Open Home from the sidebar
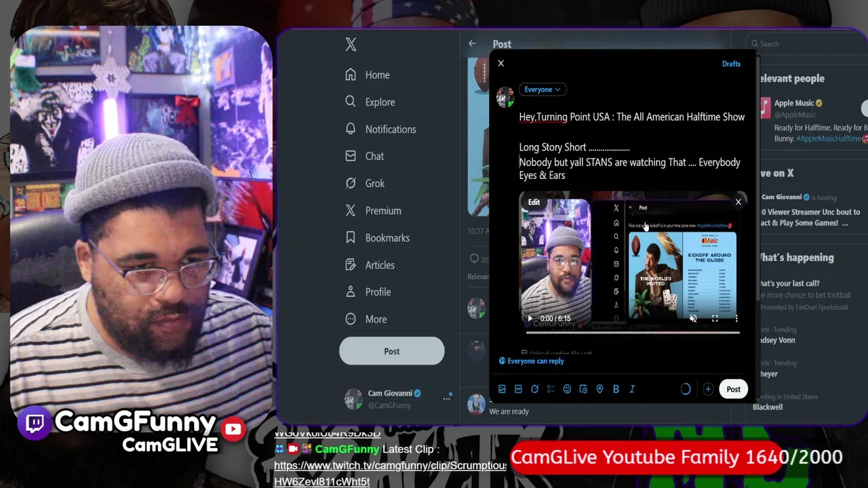 (x=367, y=75)
